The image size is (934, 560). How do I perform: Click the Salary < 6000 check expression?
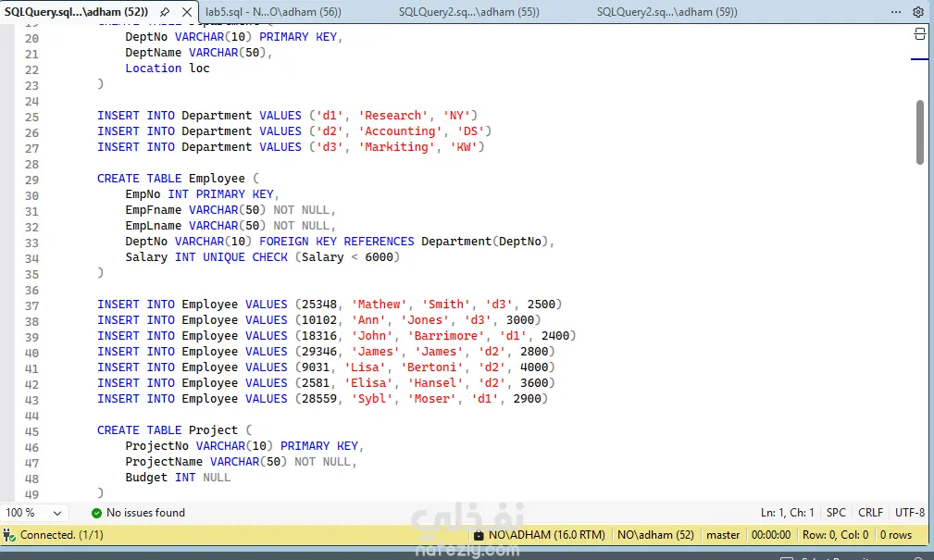pos(347,257)
